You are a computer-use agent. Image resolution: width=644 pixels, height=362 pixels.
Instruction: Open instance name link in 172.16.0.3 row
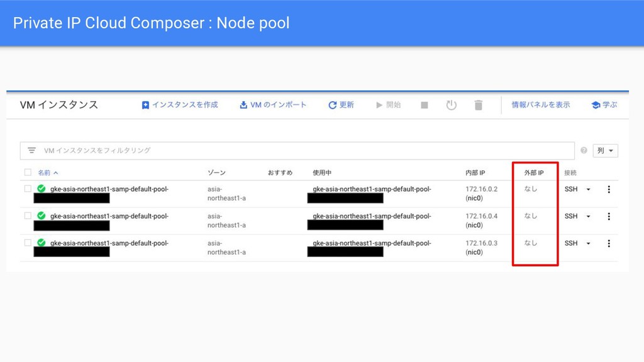click(109, 243)
